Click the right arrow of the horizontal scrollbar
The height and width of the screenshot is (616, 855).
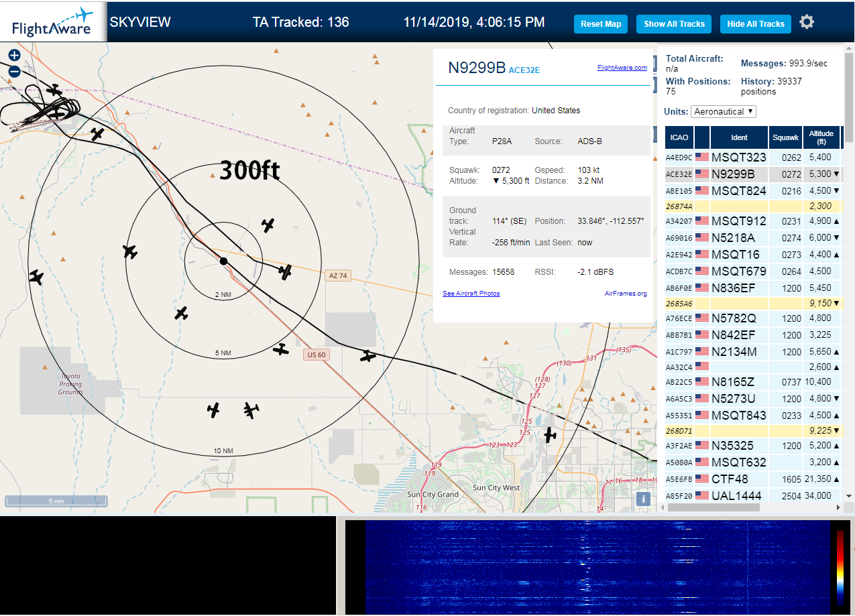(839, 507)
